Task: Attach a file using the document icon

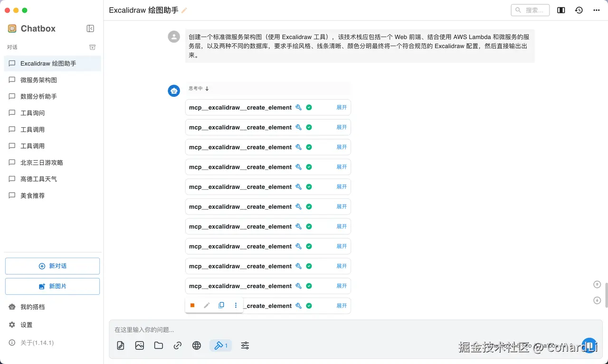Action: pyautogui.click(x=121, y=345)
